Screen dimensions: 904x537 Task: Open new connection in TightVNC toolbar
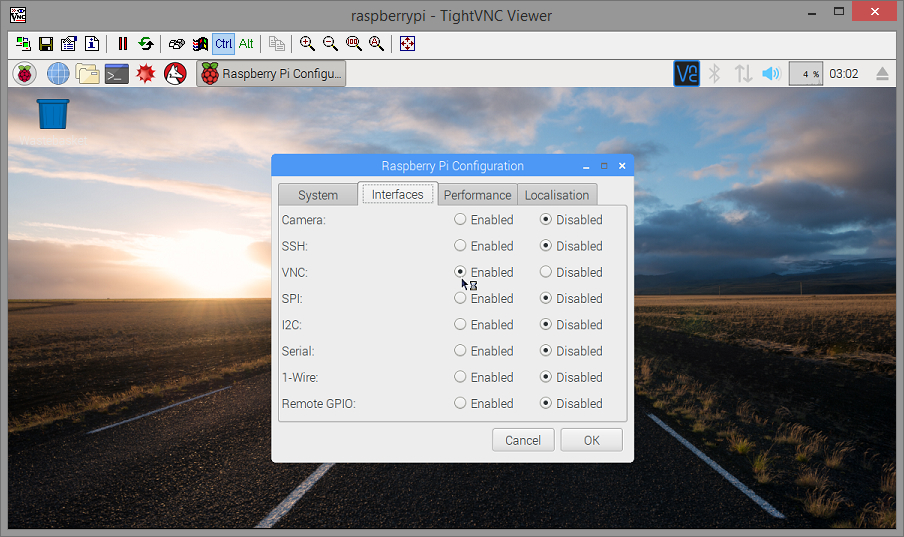point(23,44)
